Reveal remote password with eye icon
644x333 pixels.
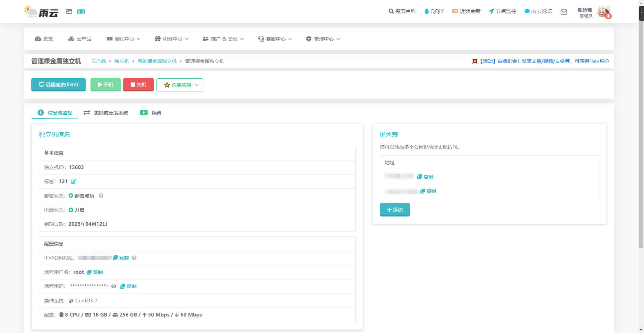(114, 286)
